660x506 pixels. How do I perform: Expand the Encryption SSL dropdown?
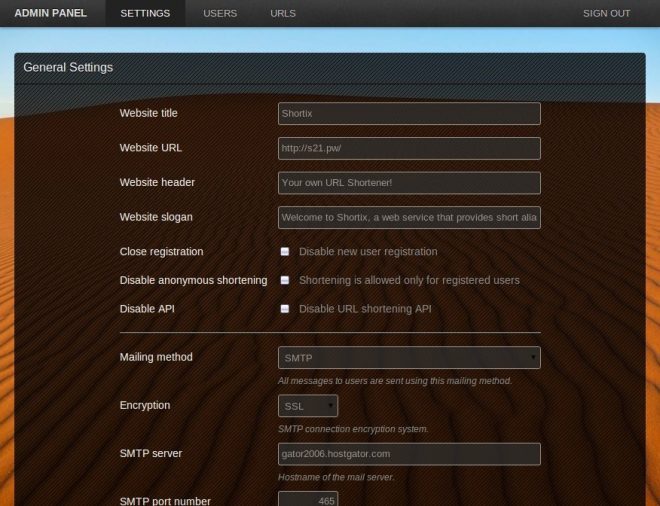[308, 406]
